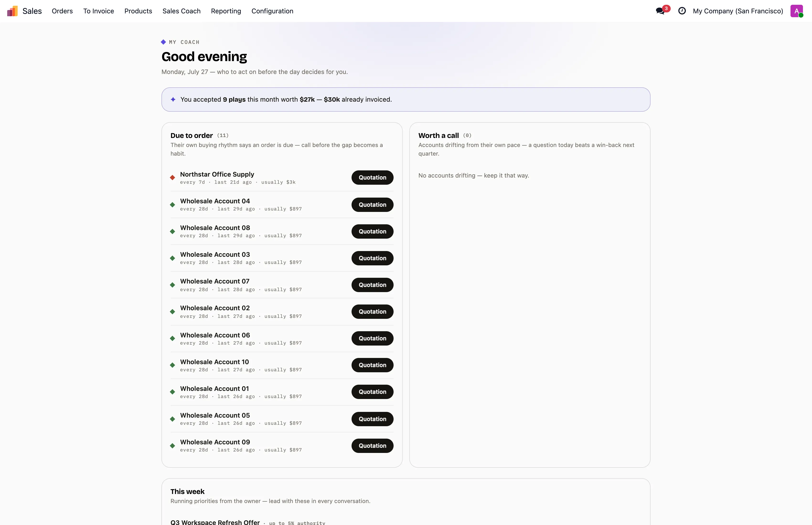This screenshot has width=812, height=525.
Task: Create Quotation for Wholesale Account 07
Action: tap(373, 285)
